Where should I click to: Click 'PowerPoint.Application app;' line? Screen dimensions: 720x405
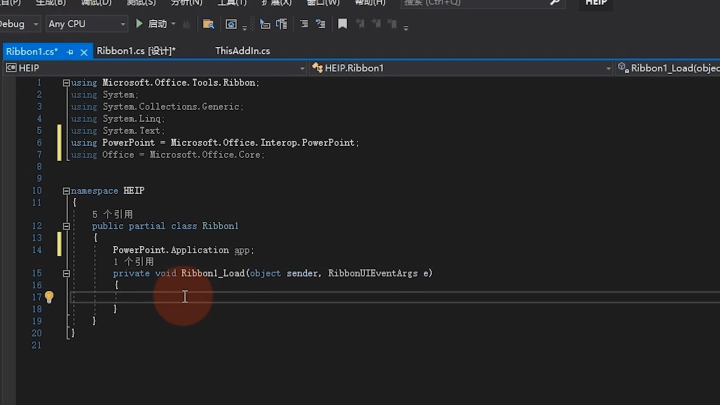[183, 250]
